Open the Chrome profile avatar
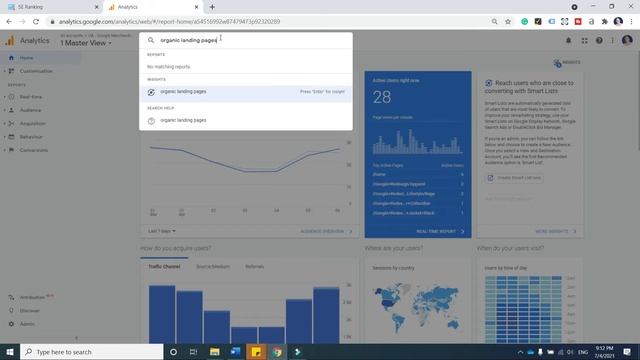This screenshot has height=360, width=640. tap(618, 21)
